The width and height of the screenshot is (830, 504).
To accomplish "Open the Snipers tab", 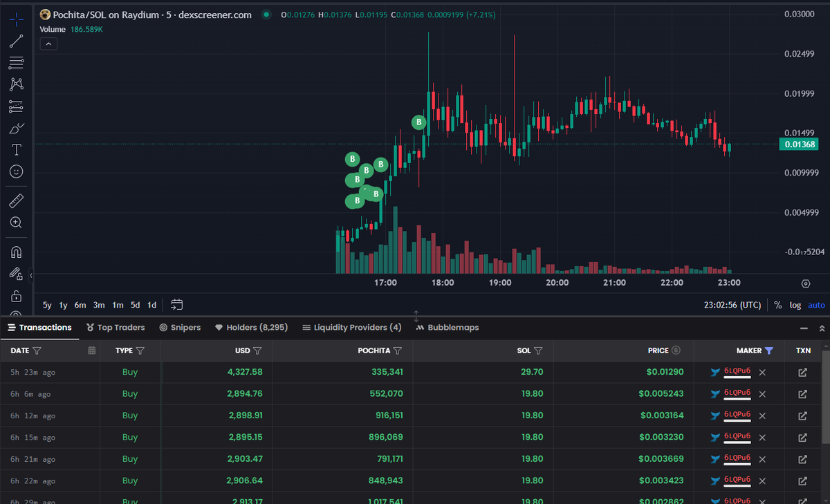I will [180, 328].
